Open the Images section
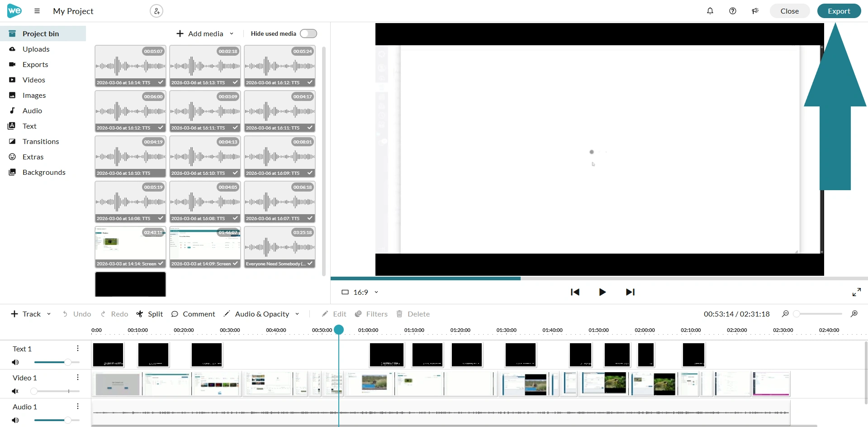868x427 pixels. [43, 95]
